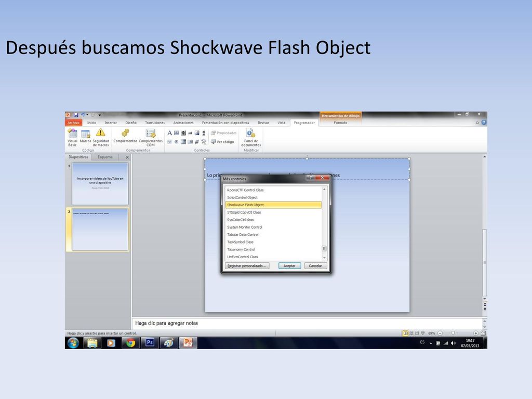Viewport: 532px width, 399px height.
Task: Switch to Normal view in status bar
Action: [x=405, y=333]
